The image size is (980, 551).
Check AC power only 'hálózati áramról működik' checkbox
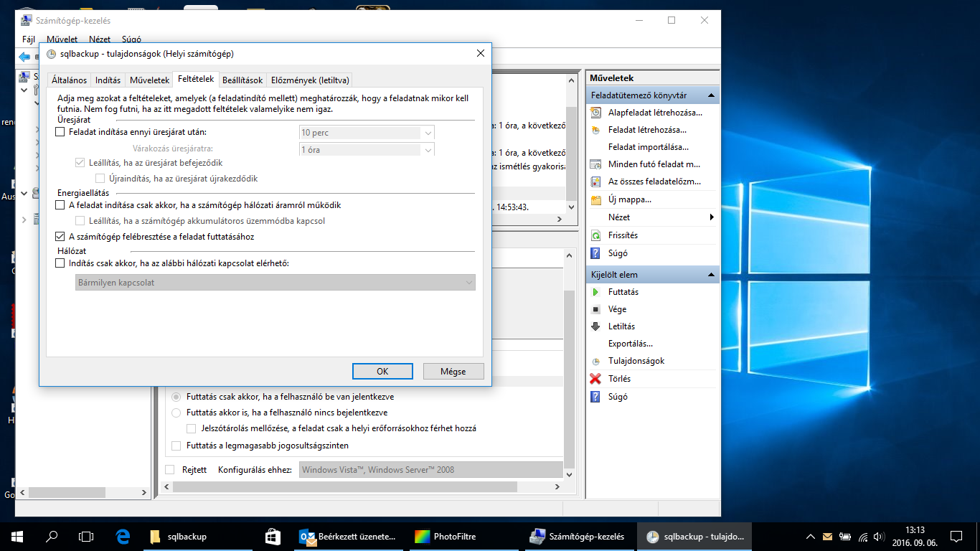[60, 205]
